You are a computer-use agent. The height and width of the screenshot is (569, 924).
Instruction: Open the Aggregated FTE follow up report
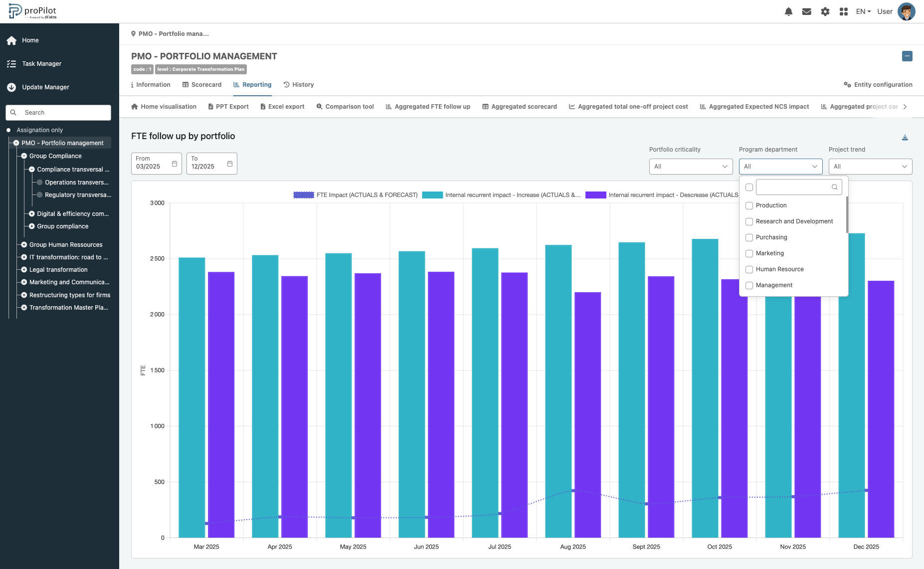pos(428,107)
